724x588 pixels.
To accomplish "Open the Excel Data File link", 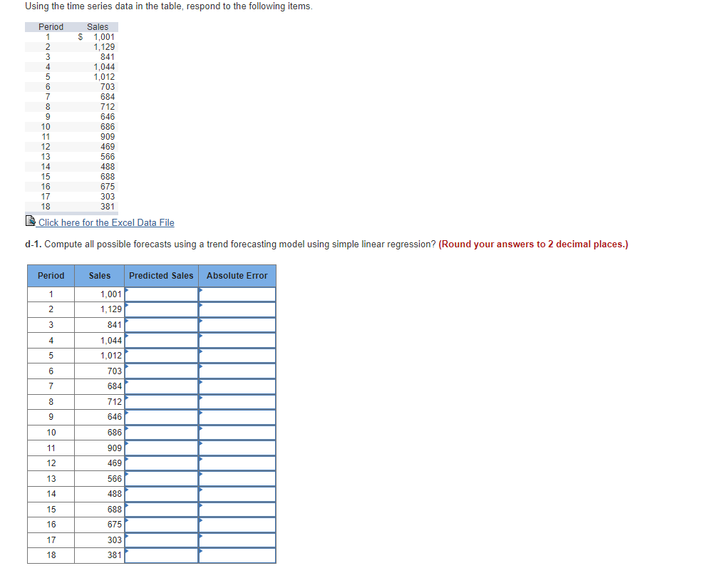I will coord(106,222).
